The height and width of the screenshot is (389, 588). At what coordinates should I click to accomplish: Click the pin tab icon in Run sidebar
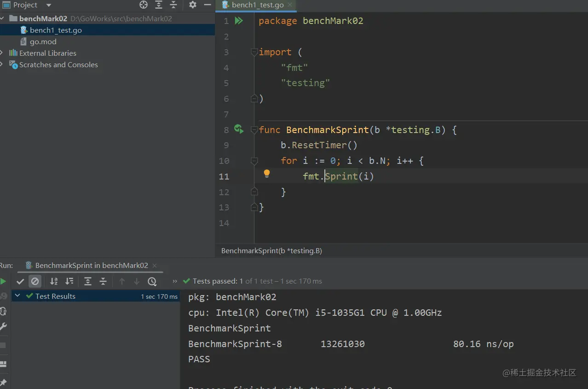(x=3, y=382)
